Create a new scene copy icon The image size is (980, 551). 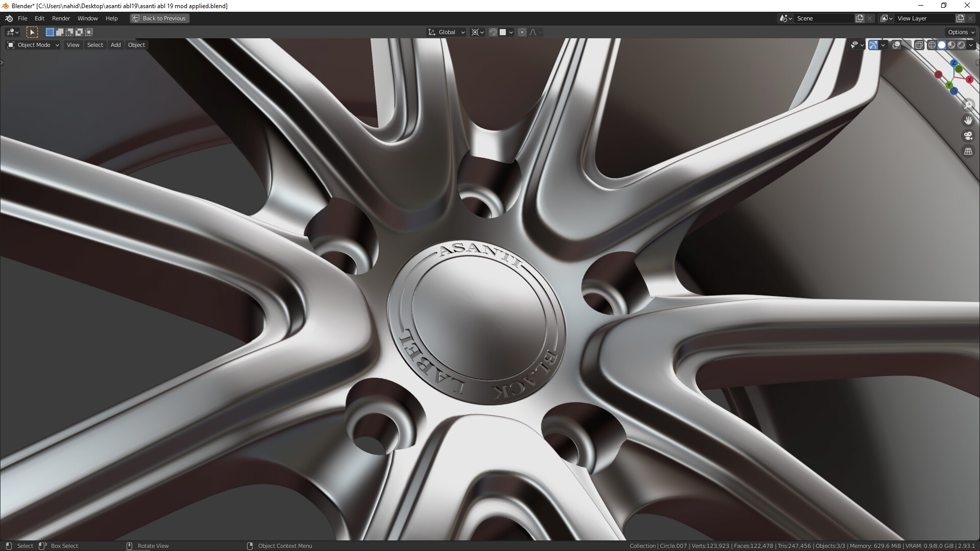tap(860, 18)
